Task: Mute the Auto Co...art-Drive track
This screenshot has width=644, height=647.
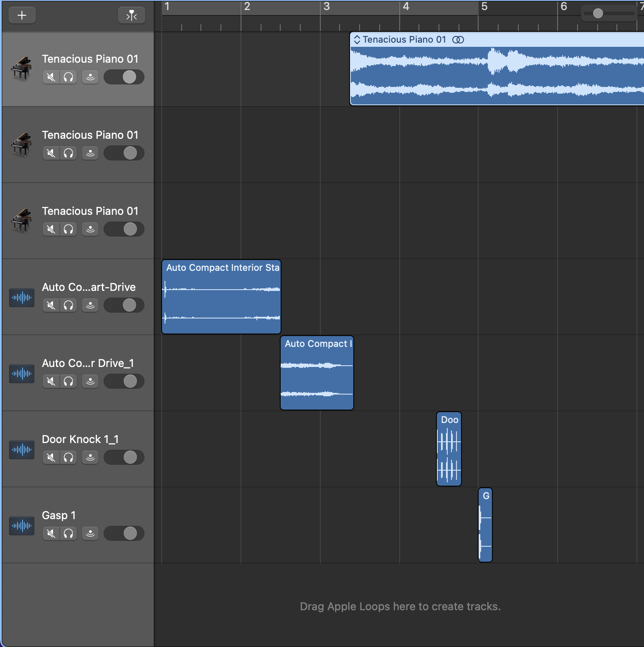Action: (51, 306)
